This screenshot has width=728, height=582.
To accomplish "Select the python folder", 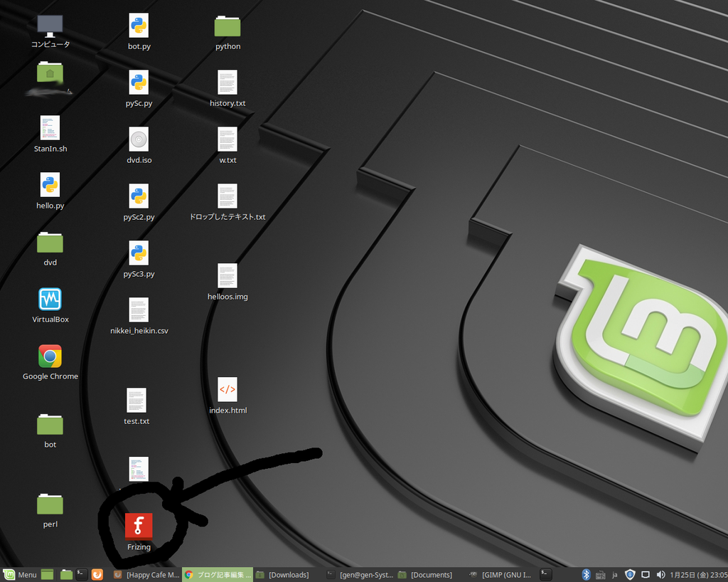I will (x=227, y=26).
